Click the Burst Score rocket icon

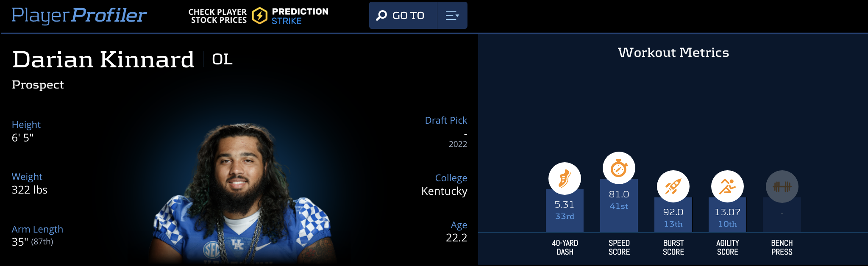pos(673,186)
